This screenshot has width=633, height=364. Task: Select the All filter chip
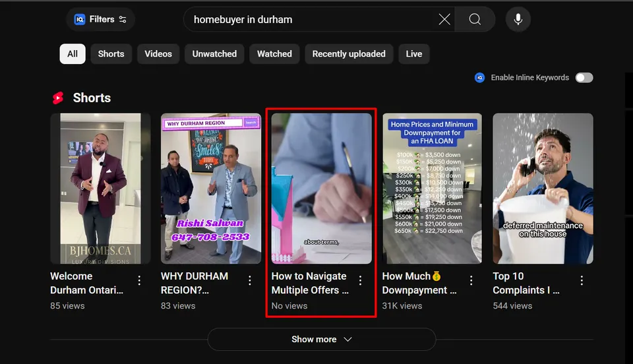(73, 54)
